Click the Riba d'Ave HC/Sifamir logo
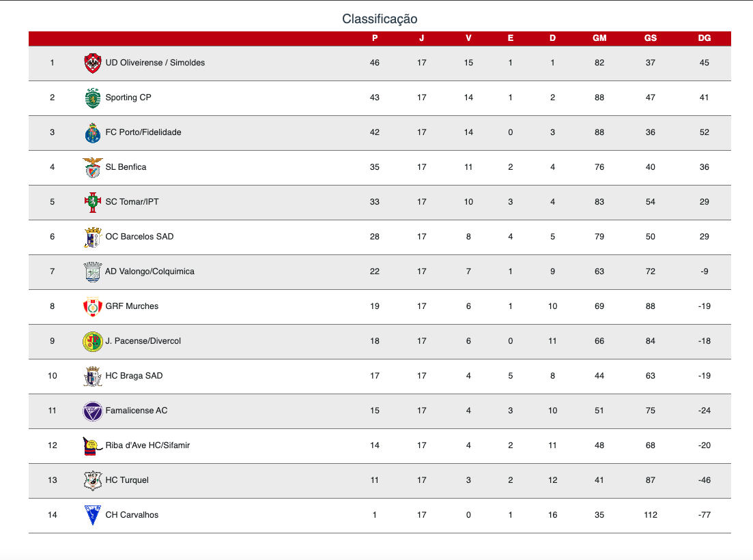This screenshot has width=753, height=560. (x=93, y=446)
